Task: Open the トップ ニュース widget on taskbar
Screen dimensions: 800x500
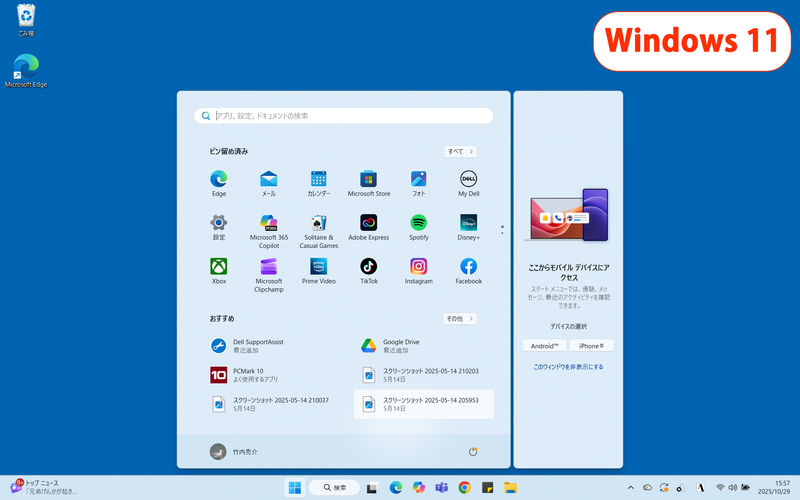Action: (43, 487)
